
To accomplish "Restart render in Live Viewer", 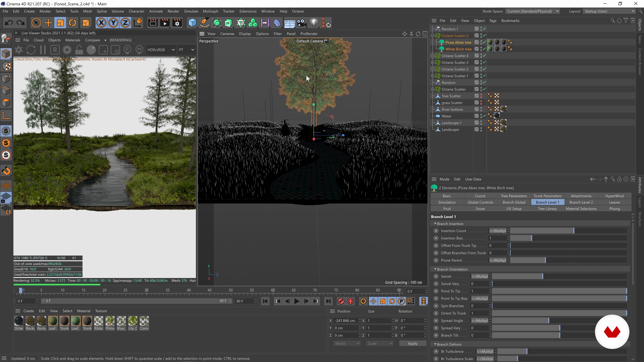I will [31, 50].
